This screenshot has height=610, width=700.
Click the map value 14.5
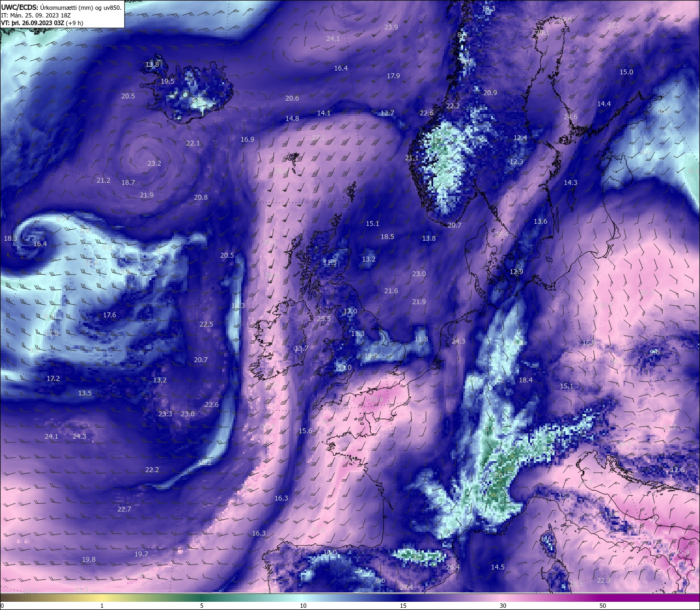click(x=498, y=567)
